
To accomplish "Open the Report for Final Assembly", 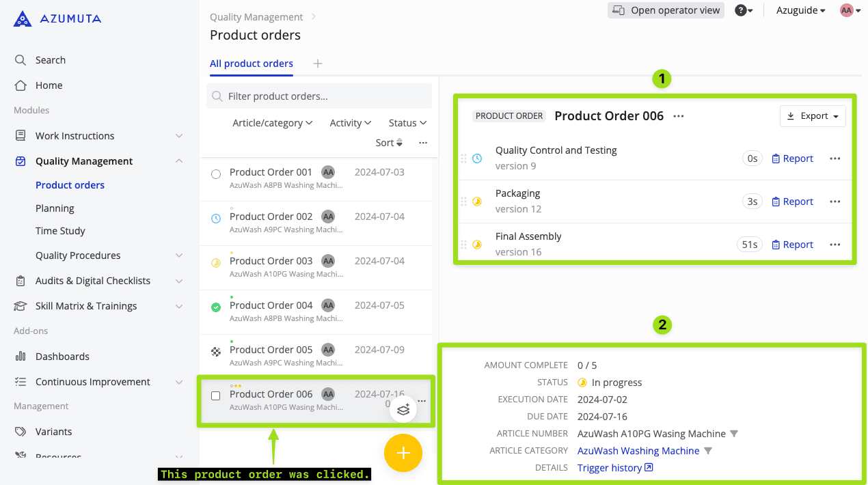I will click(x=792, y=244).
